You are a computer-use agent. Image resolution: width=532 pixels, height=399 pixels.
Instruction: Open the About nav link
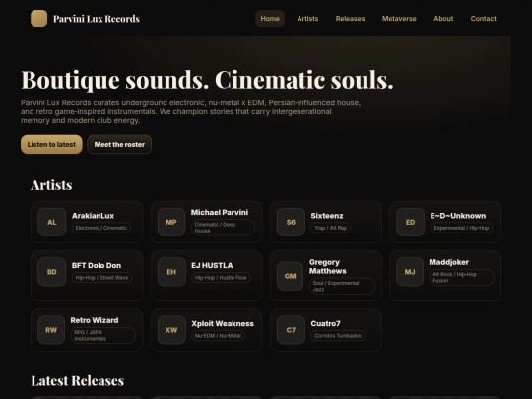coord(443,19)
